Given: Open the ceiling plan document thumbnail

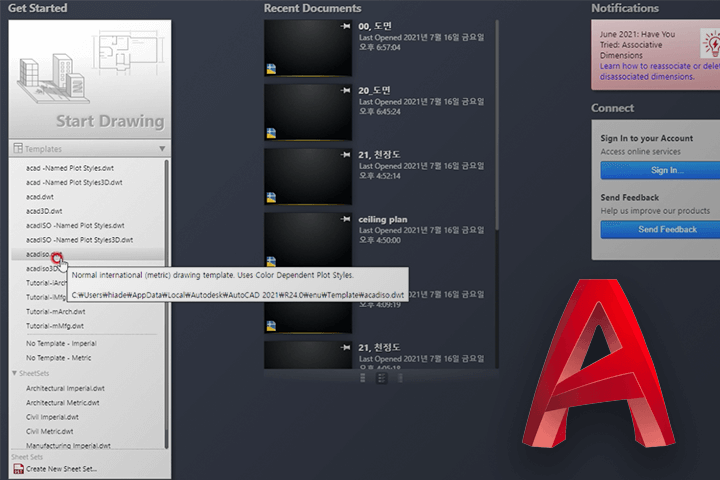Looking at the screenshot, I should coord(308,240).
